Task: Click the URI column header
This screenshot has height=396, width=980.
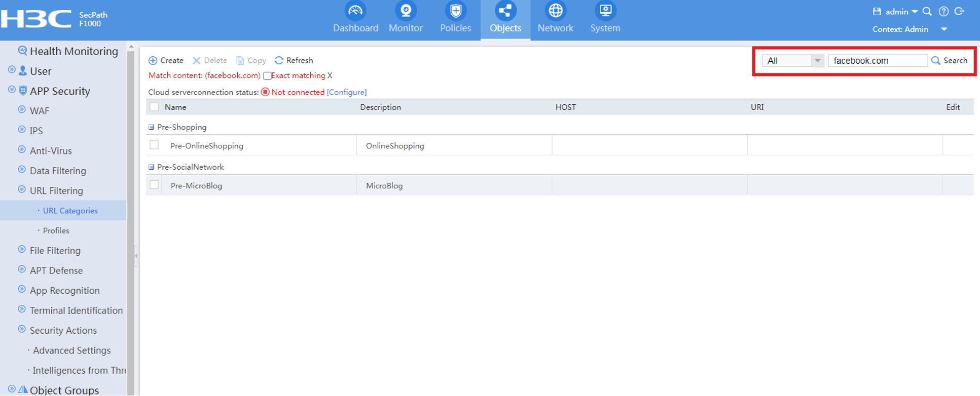Action: 757,107
